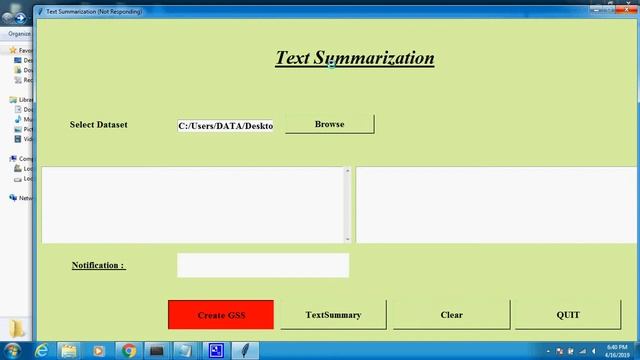
Task: Click the folder icon in Explorer details pane
Action: click(x=16, y=329)
